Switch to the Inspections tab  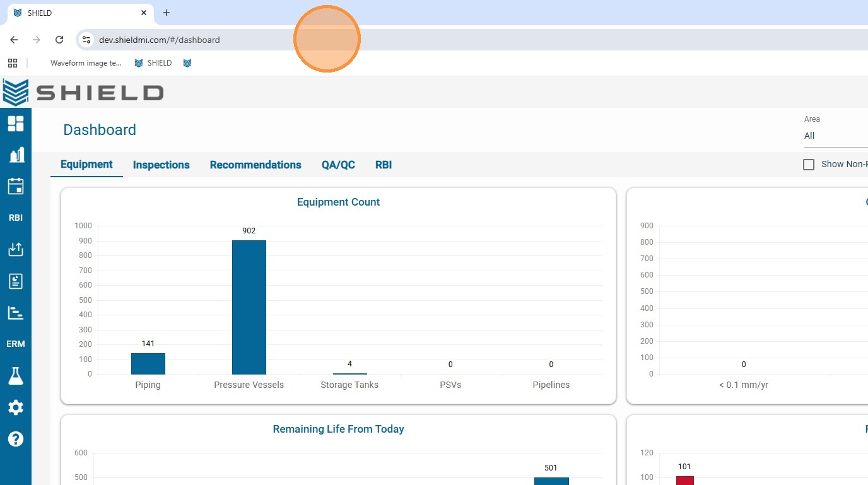[161, 165]
